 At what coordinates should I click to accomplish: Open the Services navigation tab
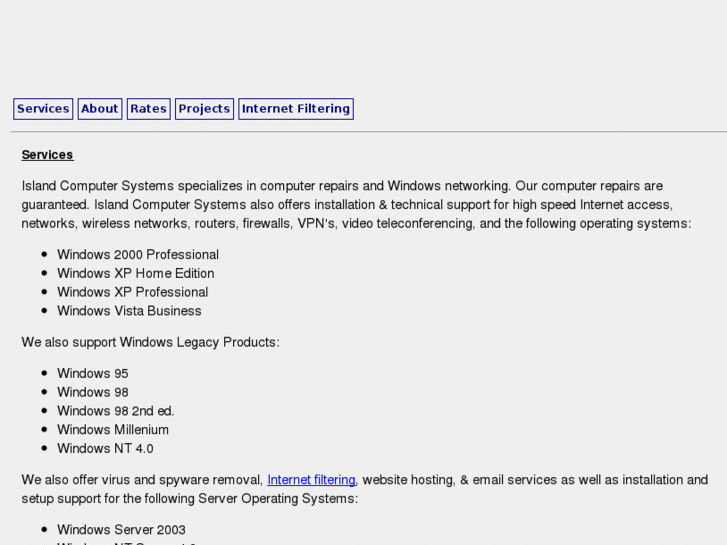[x=43, y=109]
